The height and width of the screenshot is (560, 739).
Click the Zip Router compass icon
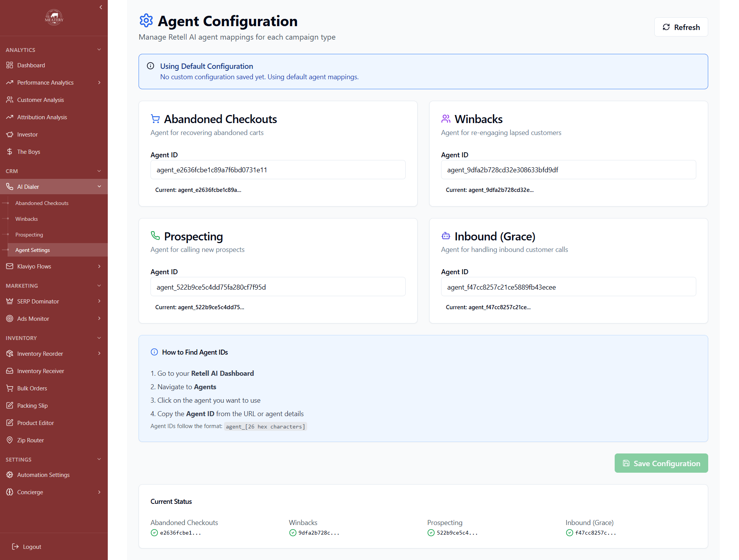point(10,440)
